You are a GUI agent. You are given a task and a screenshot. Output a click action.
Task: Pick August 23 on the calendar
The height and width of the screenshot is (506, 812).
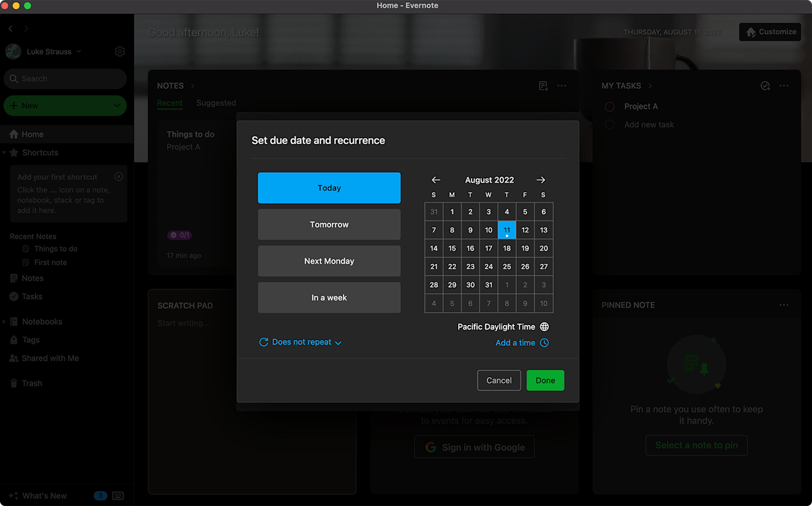(x=470, y=267)
